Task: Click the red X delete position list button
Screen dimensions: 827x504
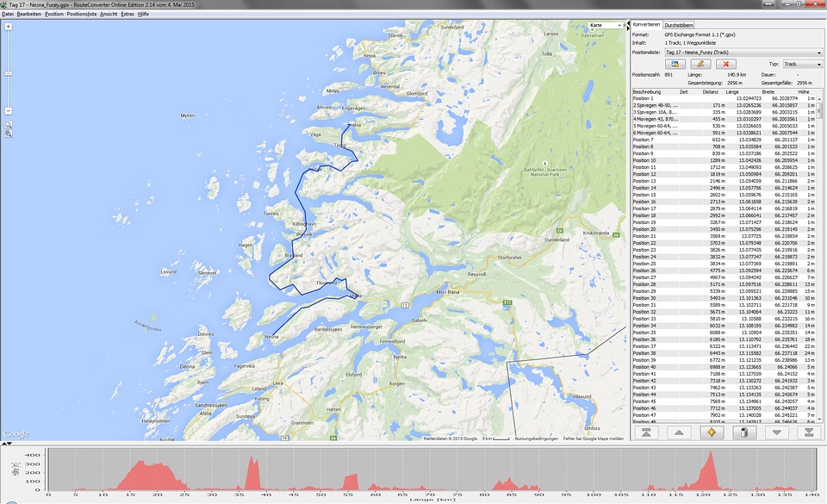Action: (726, 64)
